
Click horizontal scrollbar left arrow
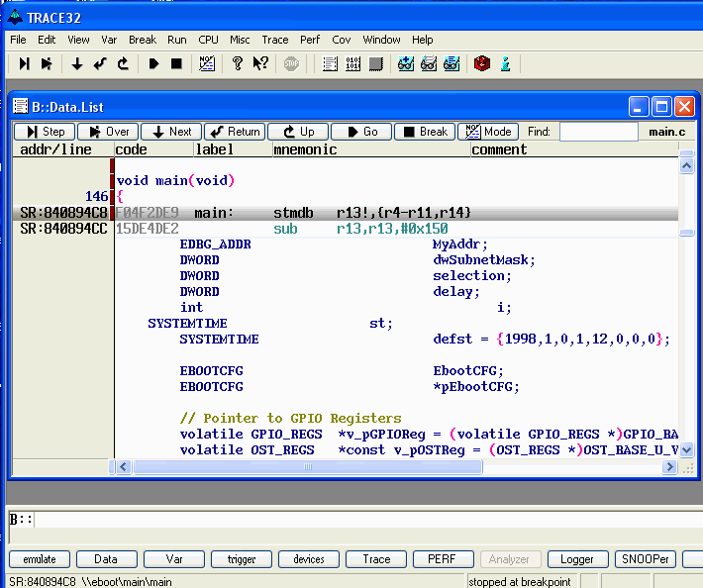coord(124,467)
